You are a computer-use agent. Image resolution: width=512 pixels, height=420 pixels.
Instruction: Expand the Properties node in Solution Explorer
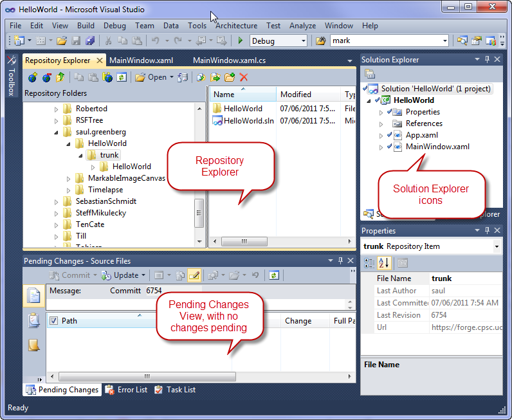click(x=381, y=113)
